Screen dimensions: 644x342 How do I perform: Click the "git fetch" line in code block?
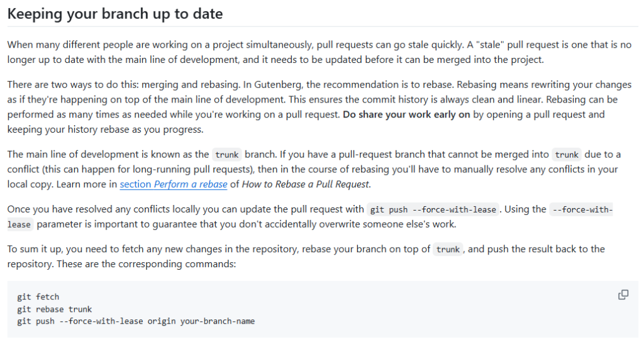38,297
